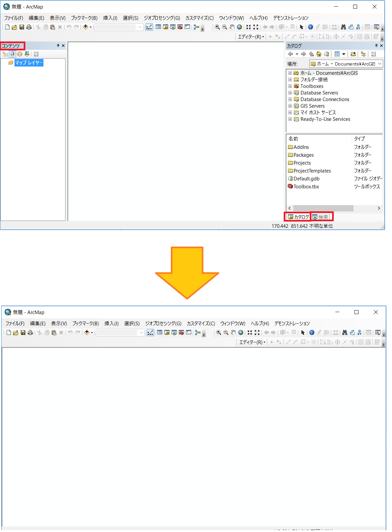Screen dimensions: 392x532
Task: Select Ready-To-Use Services tree item
Action: click(x=325, y=119)
